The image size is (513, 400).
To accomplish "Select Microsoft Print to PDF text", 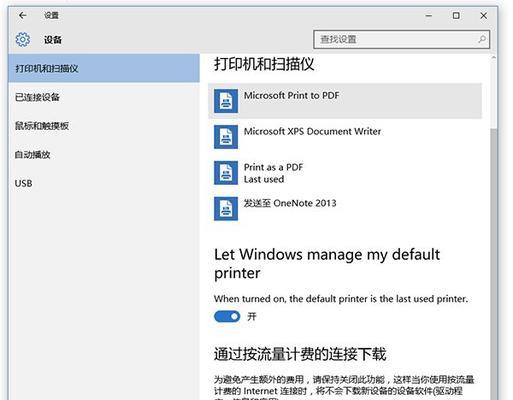I will tap(291, 95).
